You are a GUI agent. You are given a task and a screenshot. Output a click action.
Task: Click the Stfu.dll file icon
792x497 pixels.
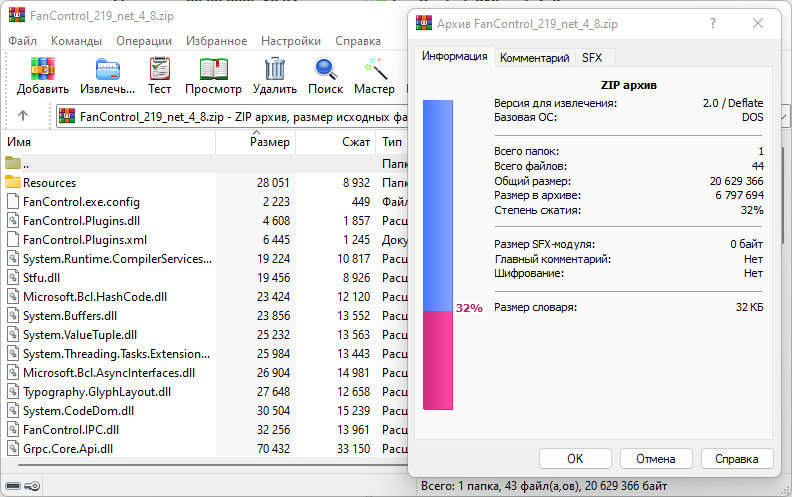(13, 277)
